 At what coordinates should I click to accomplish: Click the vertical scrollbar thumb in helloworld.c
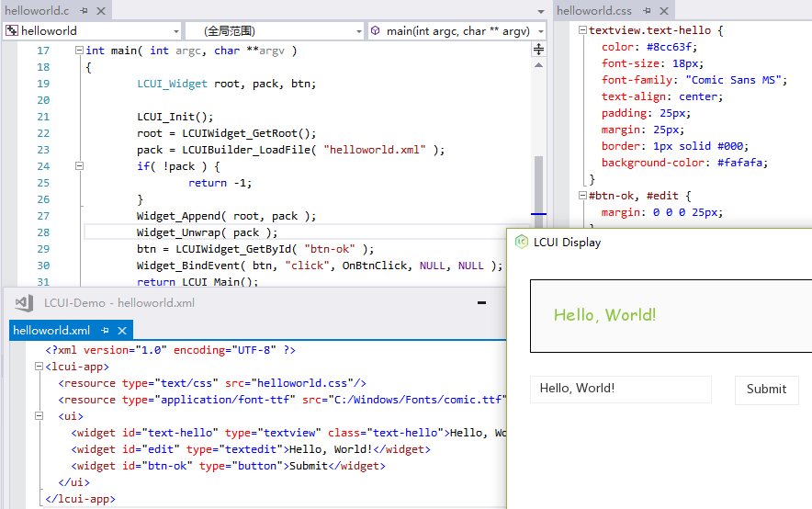point(538,192)
